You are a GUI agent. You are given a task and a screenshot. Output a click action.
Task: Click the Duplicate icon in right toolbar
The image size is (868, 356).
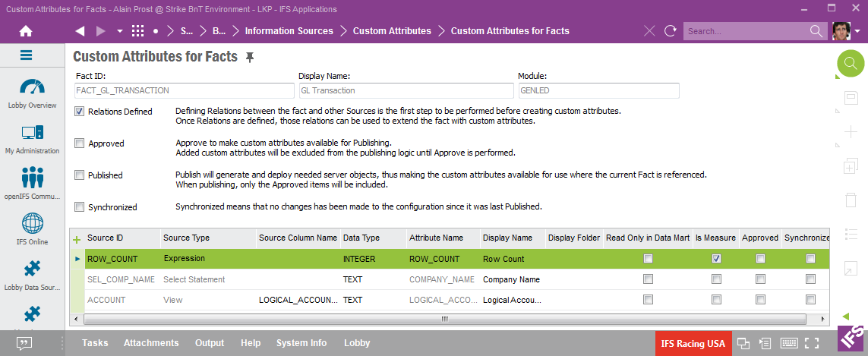(x=851, y=166)
